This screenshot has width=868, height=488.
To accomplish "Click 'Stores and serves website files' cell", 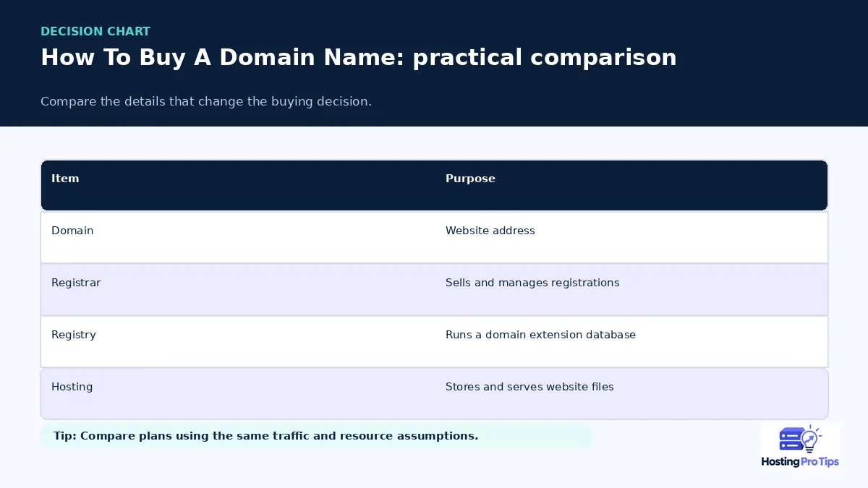I will pos(529,387).
